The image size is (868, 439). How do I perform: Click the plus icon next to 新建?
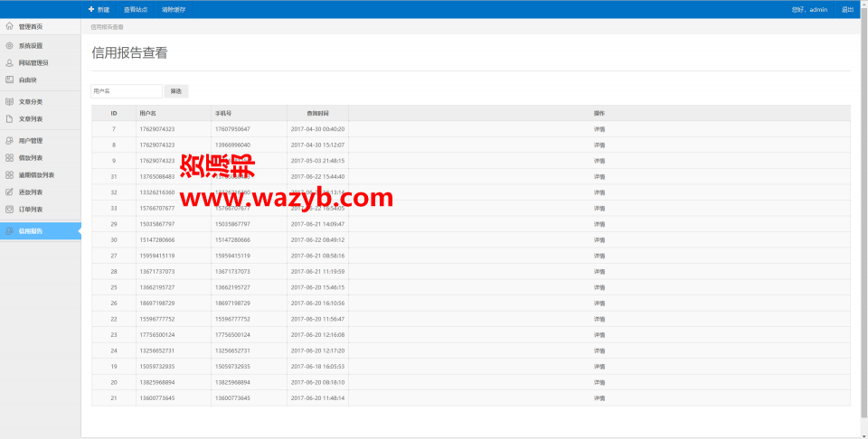tap(90, 9)
